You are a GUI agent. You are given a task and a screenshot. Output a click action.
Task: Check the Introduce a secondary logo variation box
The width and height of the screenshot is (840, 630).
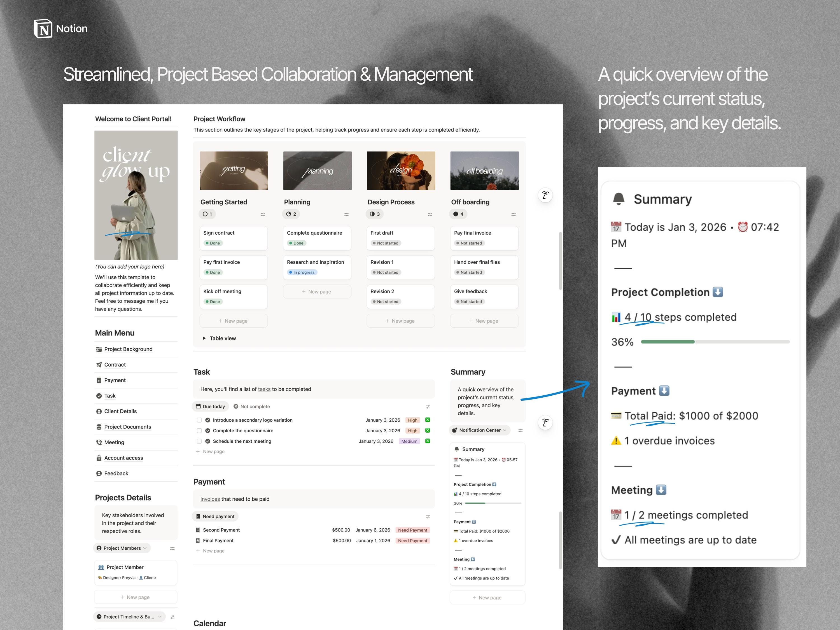(x=199, y=420)
